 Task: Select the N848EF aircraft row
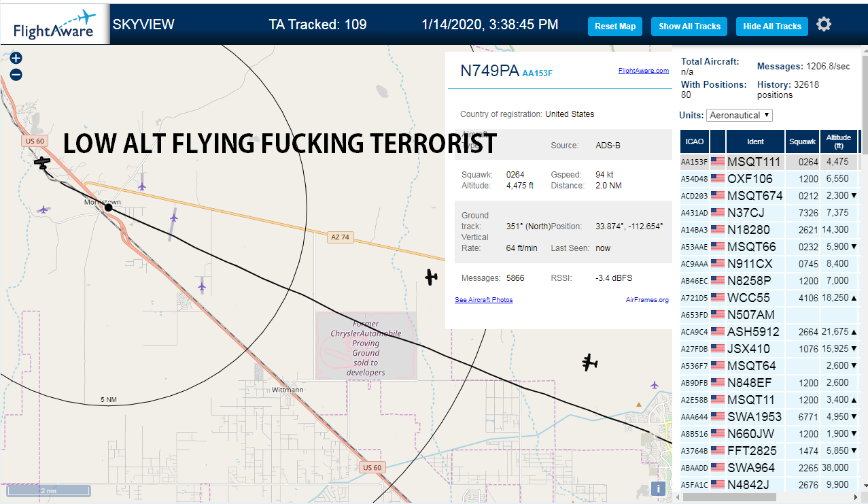[x=769, y=383]
